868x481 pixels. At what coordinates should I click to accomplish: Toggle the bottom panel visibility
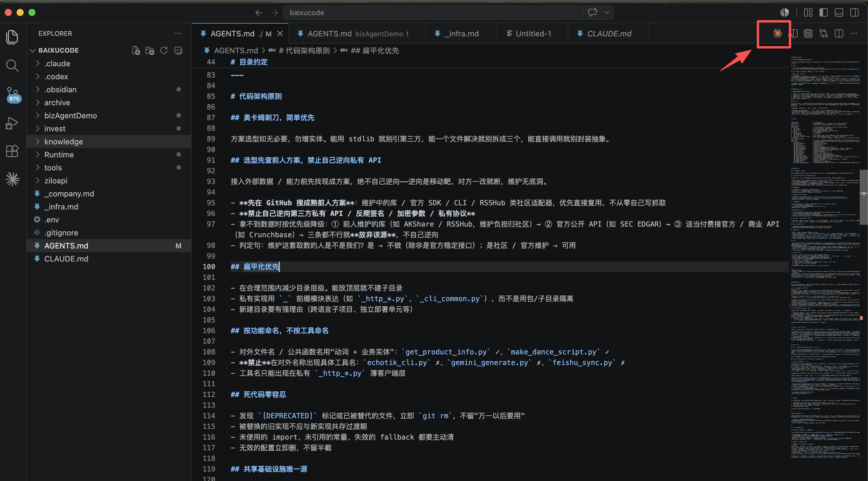pyautogui.click(x=839, y=12)
